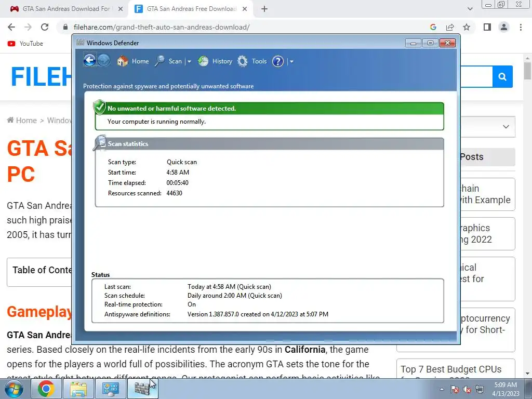Open a new Chrome tab

coord(264,9)
